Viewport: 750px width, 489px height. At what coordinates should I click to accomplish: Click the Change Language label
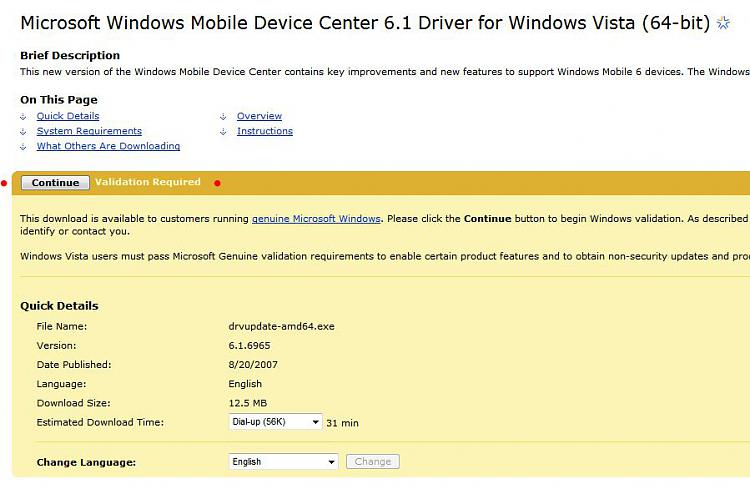click(86, 462)
